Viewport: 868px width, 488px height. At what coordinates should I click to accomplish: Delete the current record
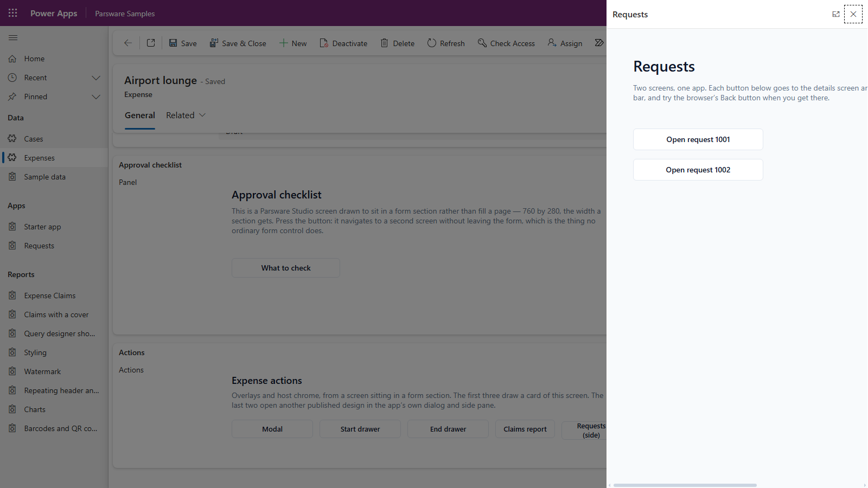tap(398, 43)
